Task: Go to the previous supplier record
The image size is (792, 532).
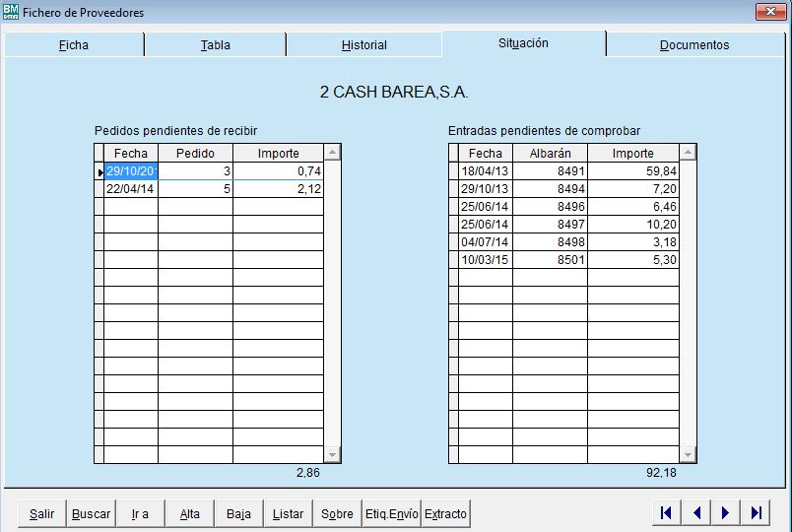Action: [x=696, y=512]
